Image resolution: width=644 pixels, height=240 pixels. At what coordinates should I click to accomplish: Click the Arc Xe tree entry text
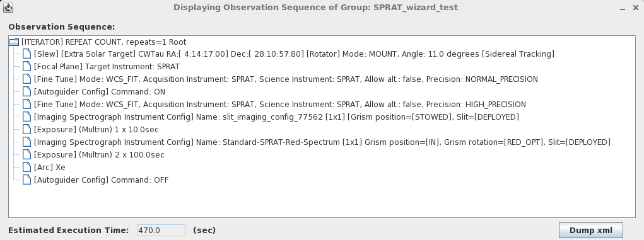click(x=49, y=168)
